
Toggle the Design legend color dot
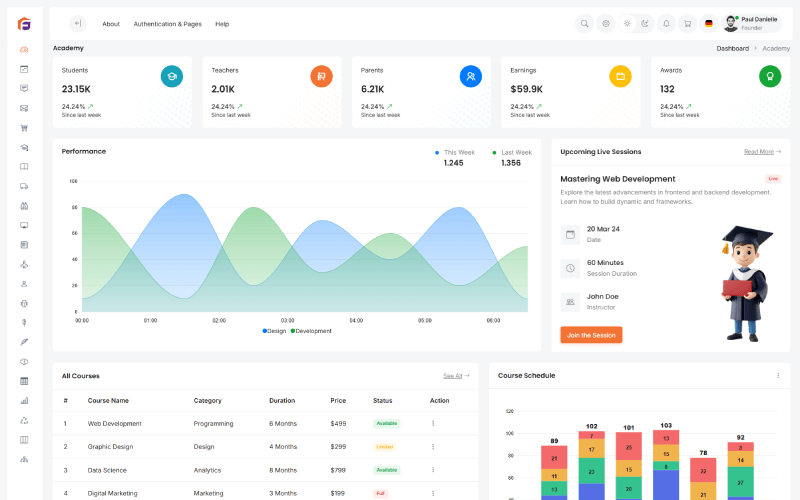click(265, 331)
